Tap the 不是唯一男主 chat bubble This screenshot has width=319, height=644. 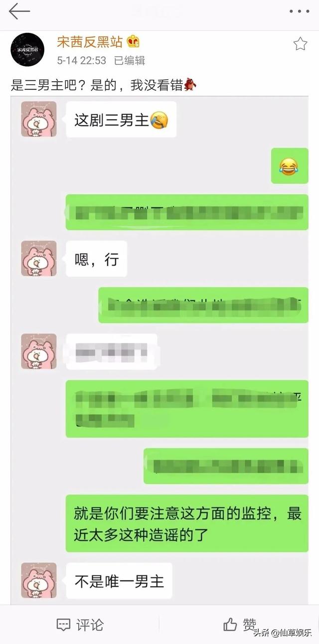coord(119,581)
